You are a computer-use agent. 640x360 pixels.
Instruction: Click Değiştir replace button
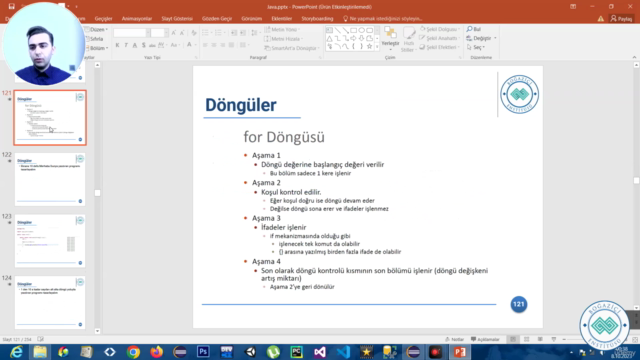pyautogui.click(x=481, y=38)
